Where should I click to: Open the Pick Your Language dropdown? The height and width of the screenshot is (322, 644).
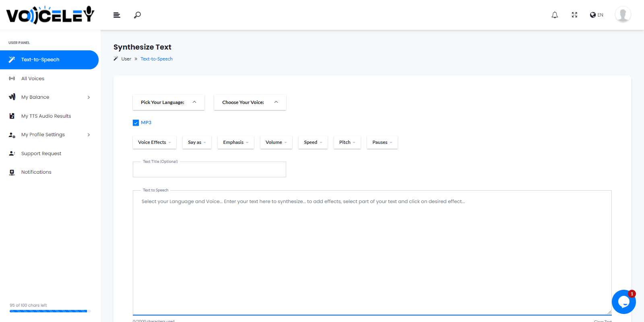pyautogui.click(x=169, y=102)
